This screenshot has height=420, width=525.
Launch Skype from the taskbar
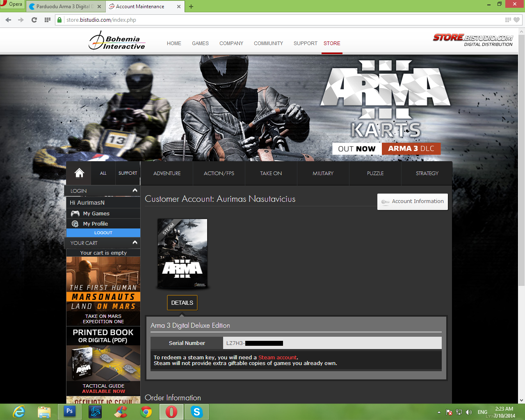(197, 411)
